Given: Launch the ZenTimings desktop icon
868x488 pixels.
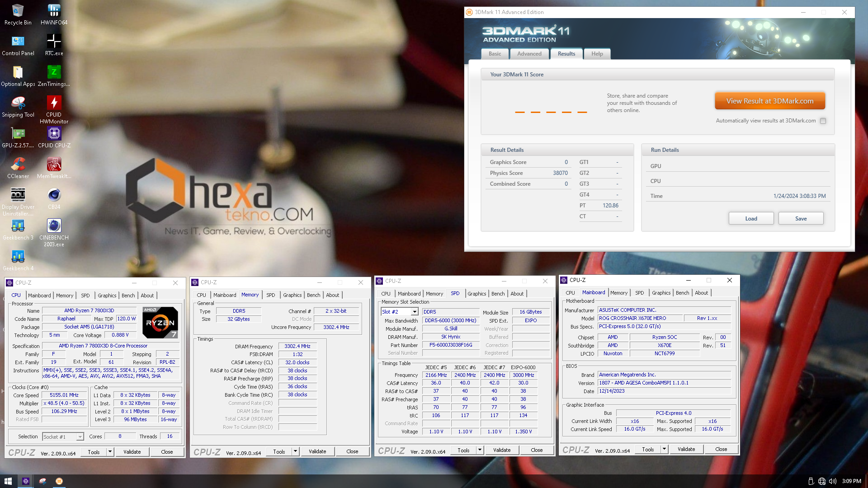Looking at the screenshot, I should 54,76.
